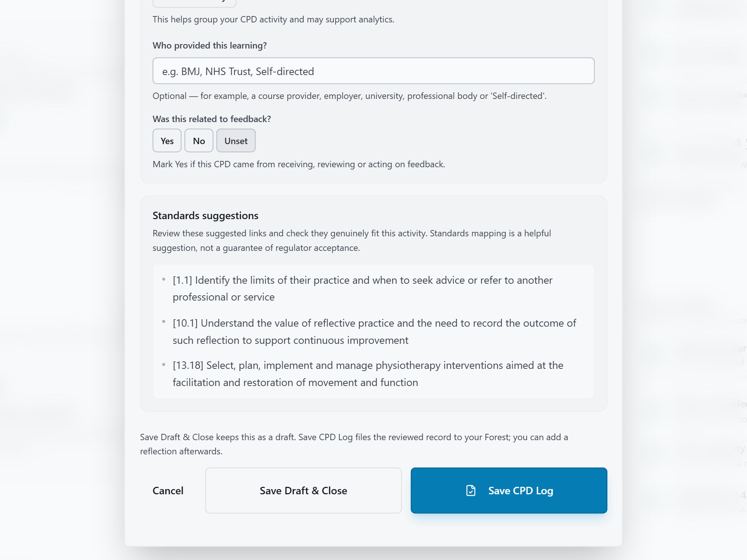Open the partially visible dropdown at the top
This screenshot has width=747, height=560.
pyautogui.click(x=194, y=3)
